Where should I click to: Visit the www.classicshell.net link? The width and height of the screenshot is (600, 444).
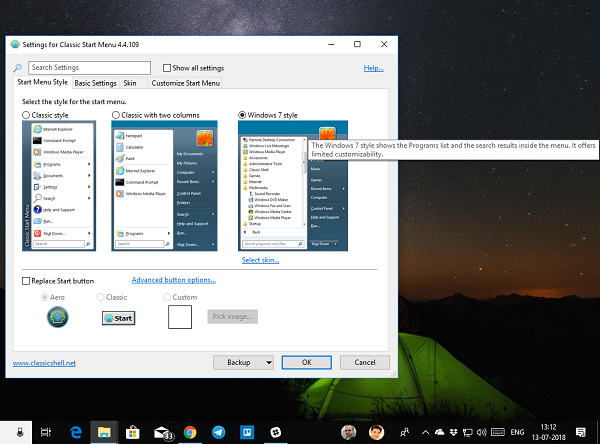pos(44,363)
